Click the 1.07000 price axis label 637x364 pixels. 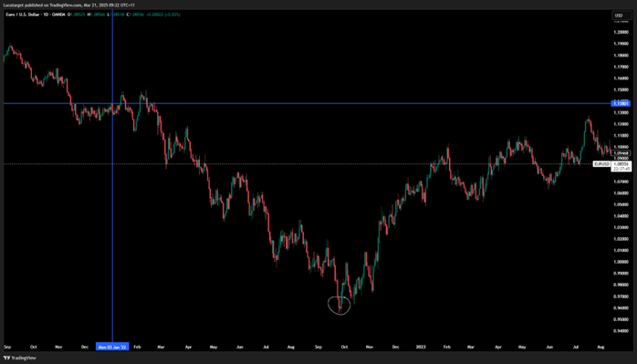(621, 182)
